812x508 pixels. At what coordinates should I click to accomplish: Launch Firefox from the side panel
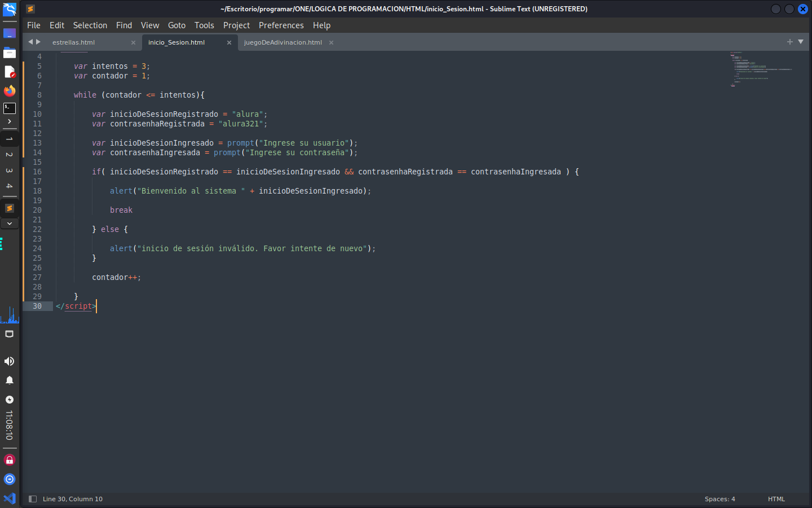(10, 90)
